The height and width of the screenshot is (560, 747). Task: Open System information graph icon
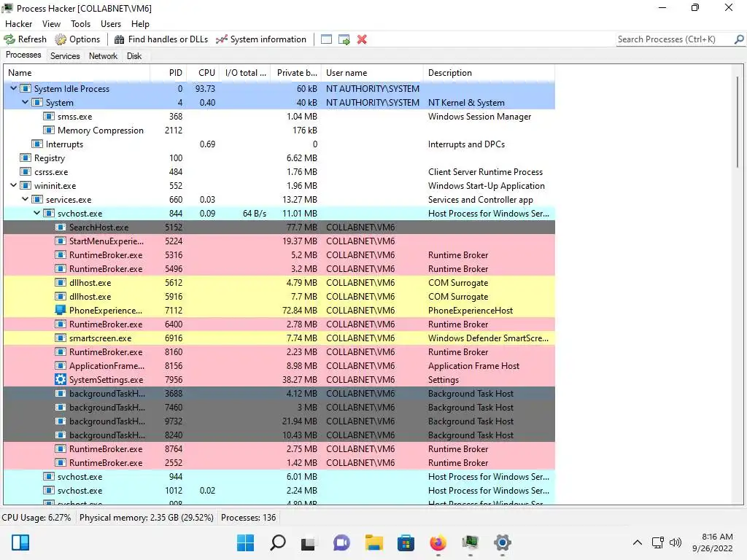(222, 39)
